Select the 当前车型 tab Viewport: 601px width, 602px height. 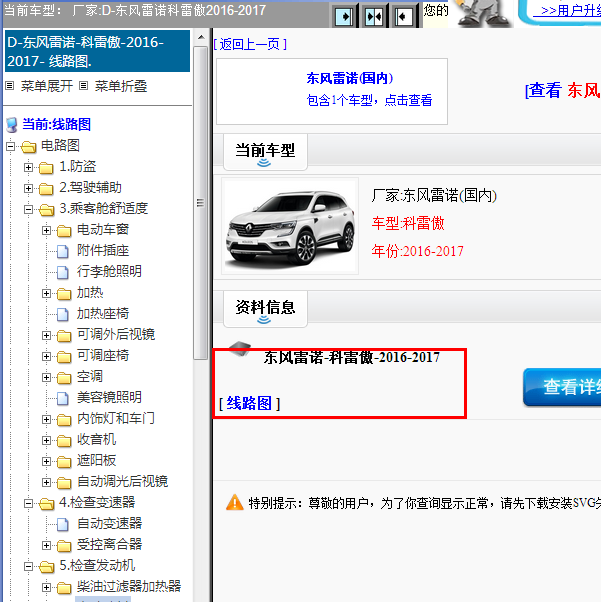tap(265, 152)
